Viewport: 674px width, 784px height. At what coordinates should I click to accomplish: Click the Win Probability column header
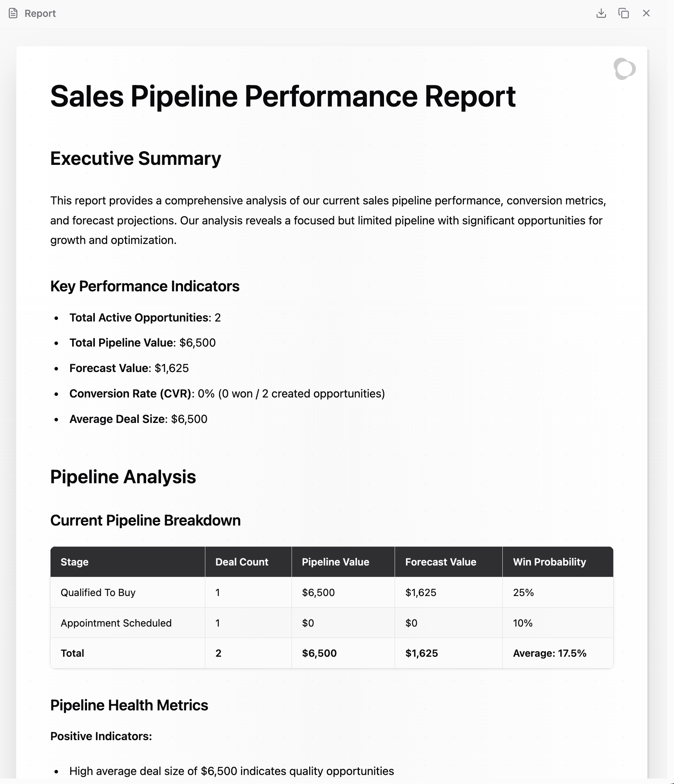549,562
